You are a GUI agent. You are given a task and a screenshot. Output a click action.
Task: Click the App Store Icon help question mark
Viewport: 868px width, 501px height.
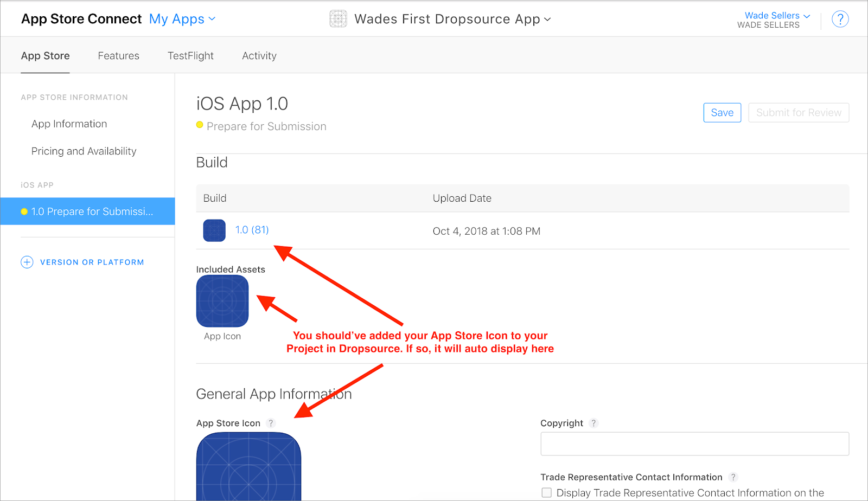[x=271, y=423]
